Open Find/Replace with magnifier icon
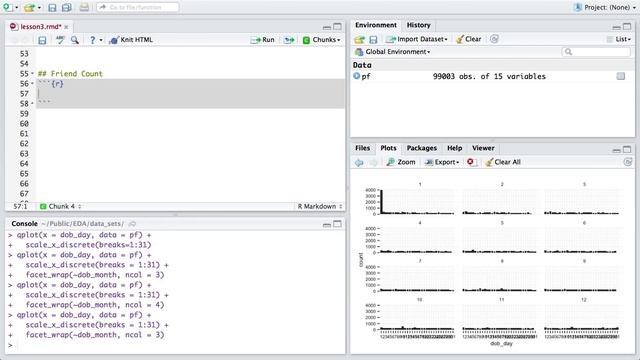 point(75,40)
